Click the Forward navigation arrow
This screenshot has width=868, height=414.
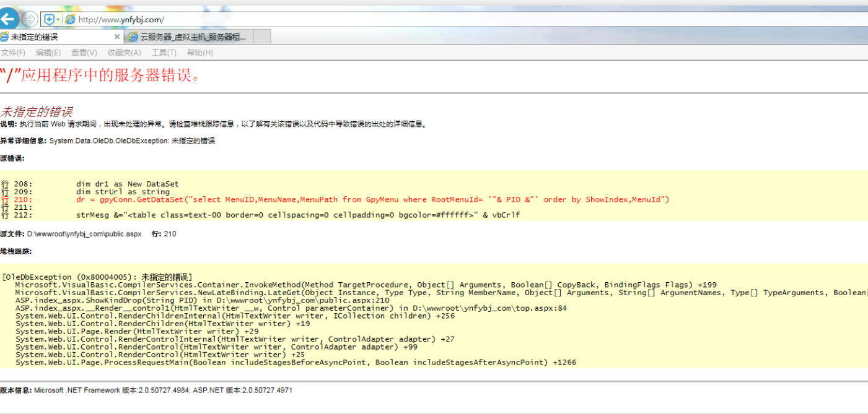coord(29,19)
